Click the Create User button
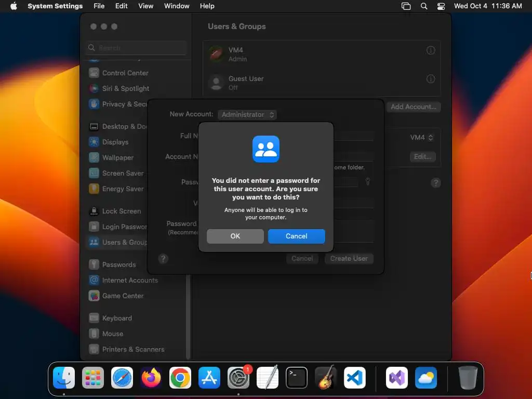This screenshot has height=399, width=532. point(349,259)
